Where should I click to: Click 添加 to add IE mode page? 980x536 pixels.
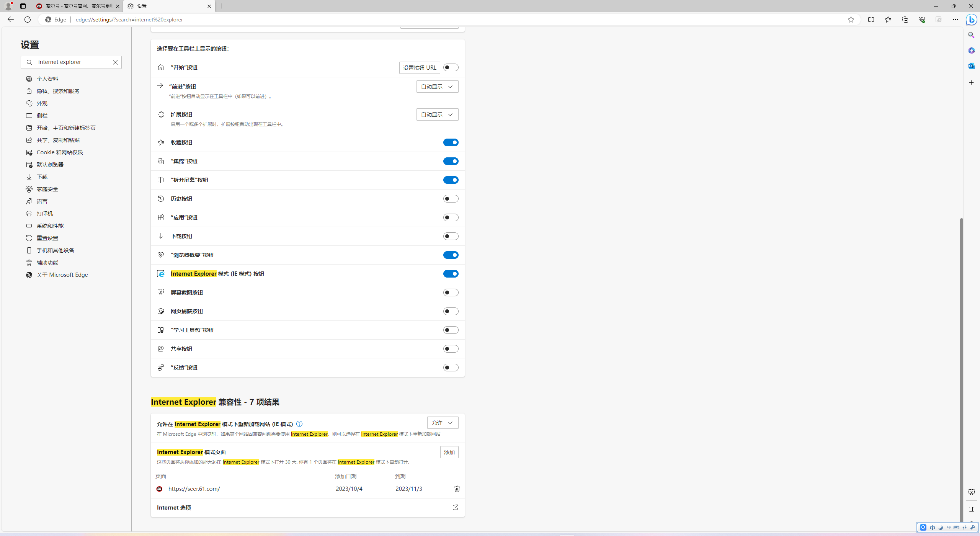point(449,452)
